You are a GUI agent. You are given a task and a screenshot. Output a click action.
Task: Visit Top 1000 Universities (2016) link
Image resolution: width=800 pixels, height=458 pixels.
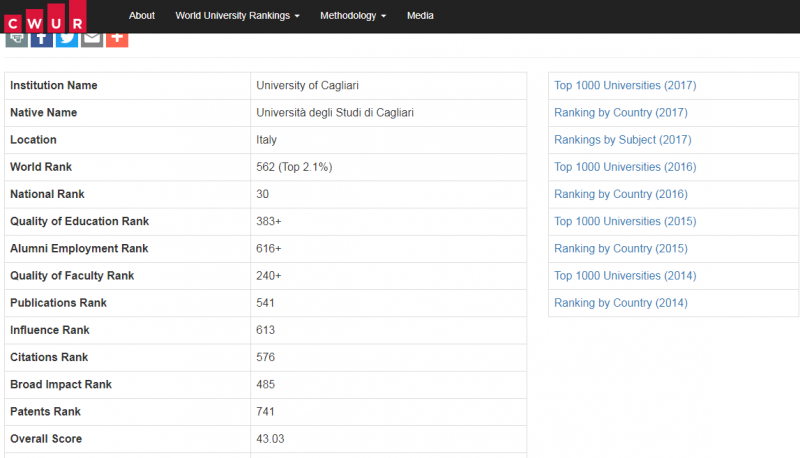625,167
